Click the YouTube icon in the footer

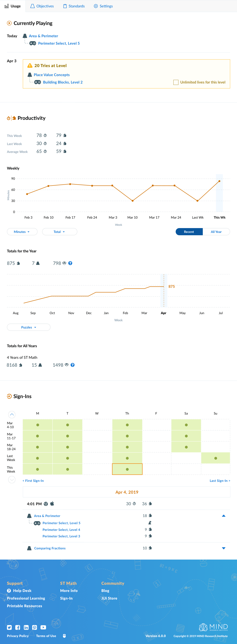[43, 627]
